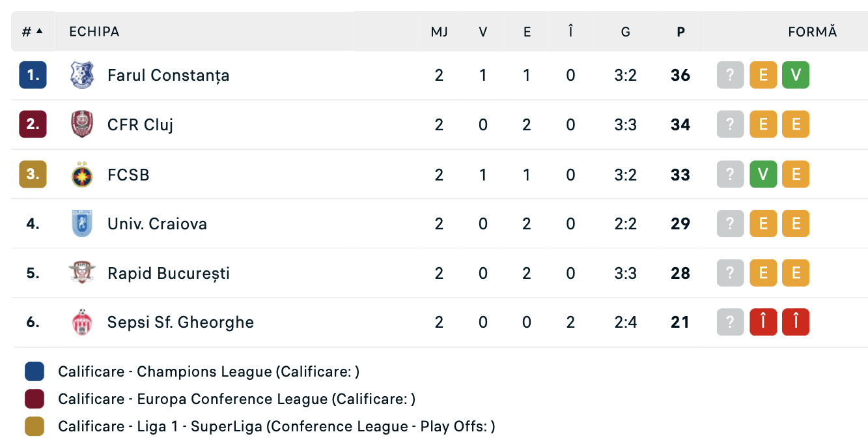Click the Farul Constanța club crest
The image size is (868, 447).
point(82,76)
